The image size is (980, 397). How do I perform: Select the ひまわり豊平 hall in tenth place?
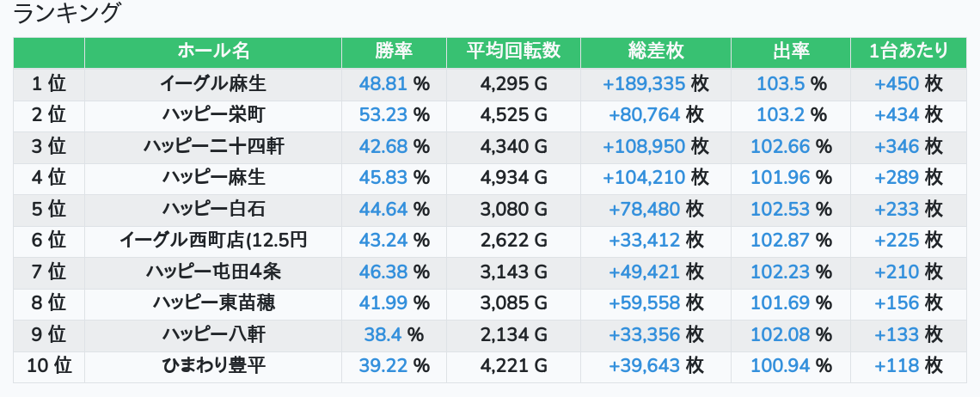[213, 366]
